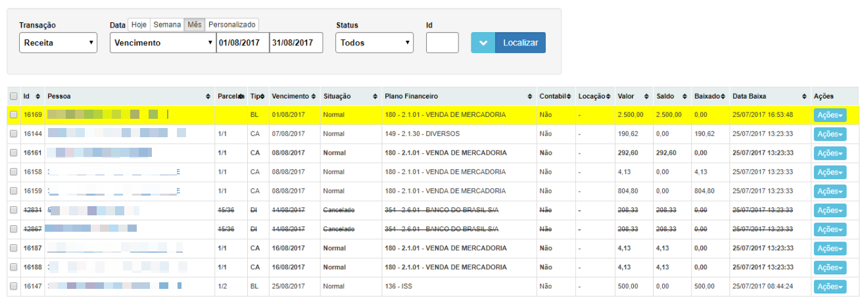The width and height of the screenshot is (868, 302).
Task: Select checkbox for row 16169
Action: pos(14,115)
